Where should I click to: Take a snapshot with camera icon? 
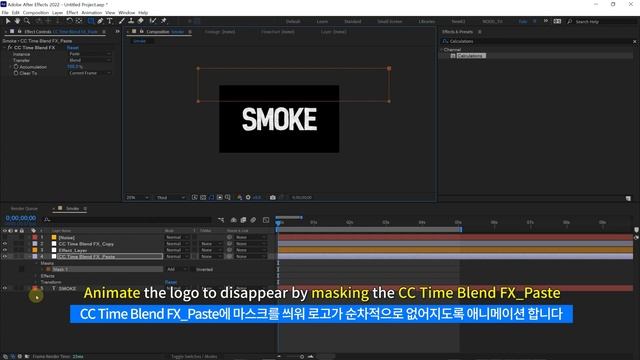(x=273, y=198)
